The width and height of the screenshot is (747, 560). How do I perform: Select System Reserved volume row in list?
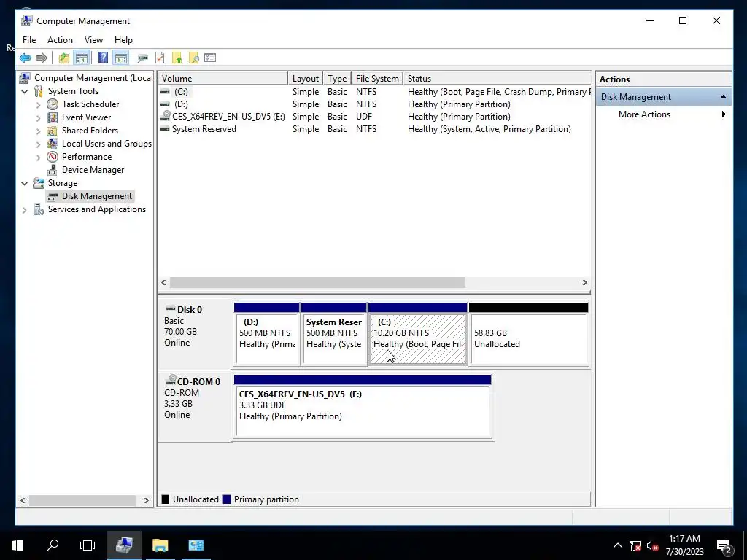pyautogui.click(x=374, y=129)
